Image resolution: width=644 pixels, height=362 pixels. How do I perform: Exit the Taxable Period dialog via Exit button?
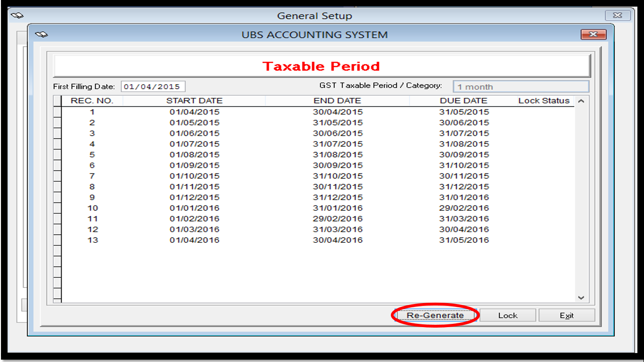point(567,315)
